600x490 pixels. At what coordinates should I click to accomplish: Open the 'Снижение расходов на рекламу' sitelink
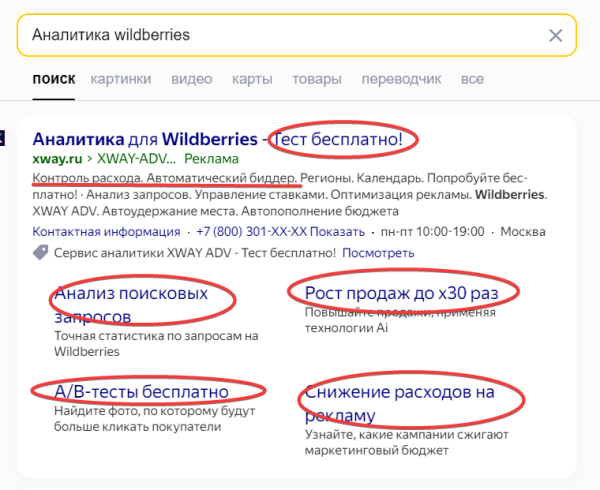pyautogui.click(x=399, y=404)
